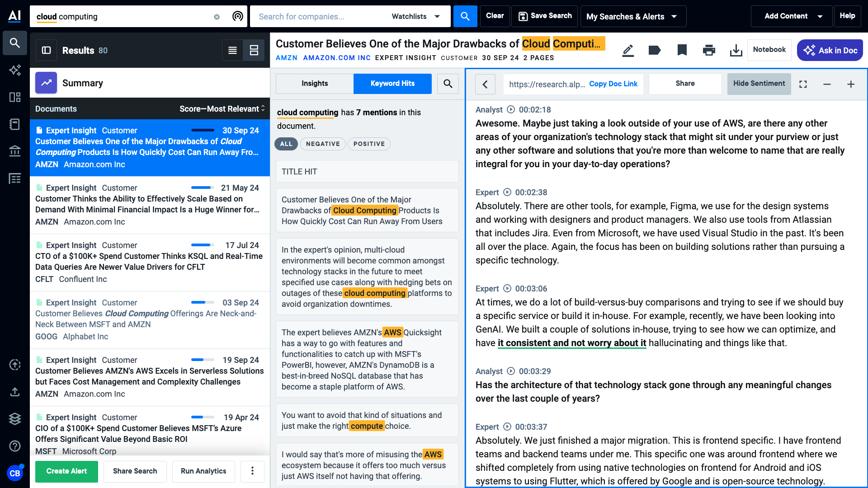Search within keyword hits panel

(448, 84)
